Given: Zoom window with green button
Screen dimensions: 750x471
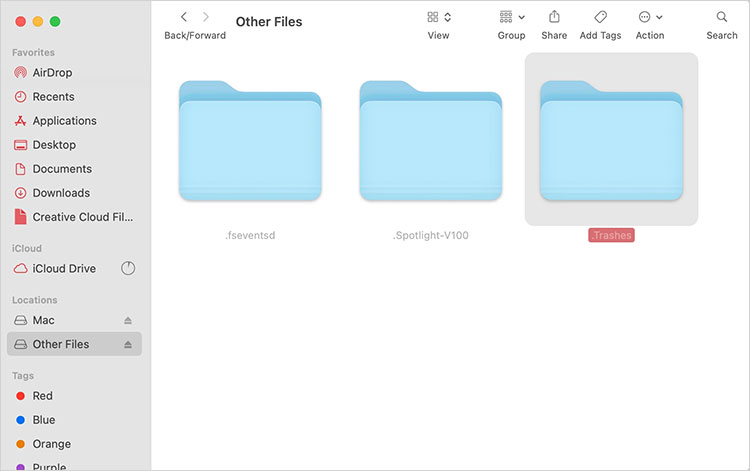Looking at the screenshot, I should (x=55, y=22).
